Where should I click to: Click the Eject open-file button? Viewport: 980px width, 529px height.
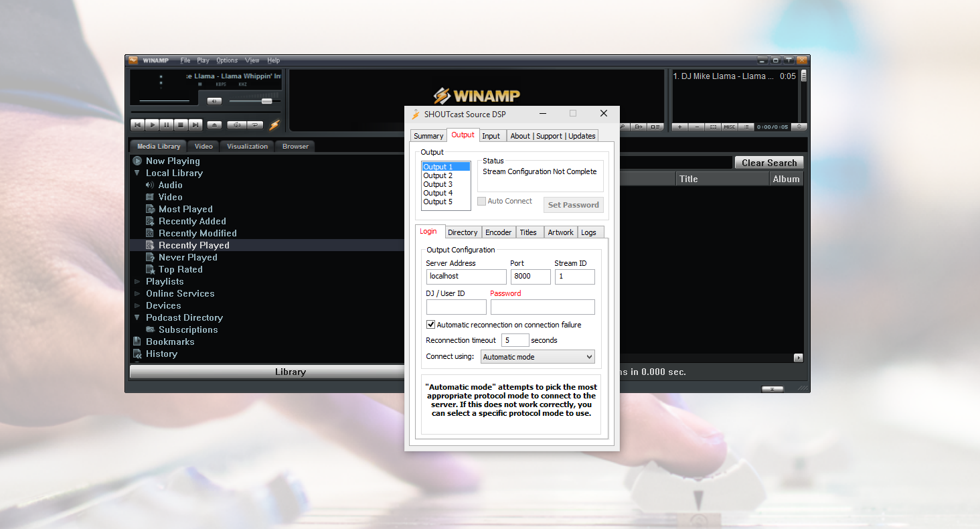click(214, 125)
